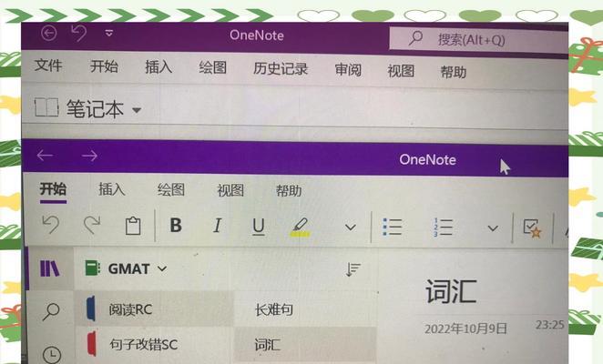The image size is (603, 364).
Task: Select the 视图 tab in lower OneNote window
Action: click(230, 190)
